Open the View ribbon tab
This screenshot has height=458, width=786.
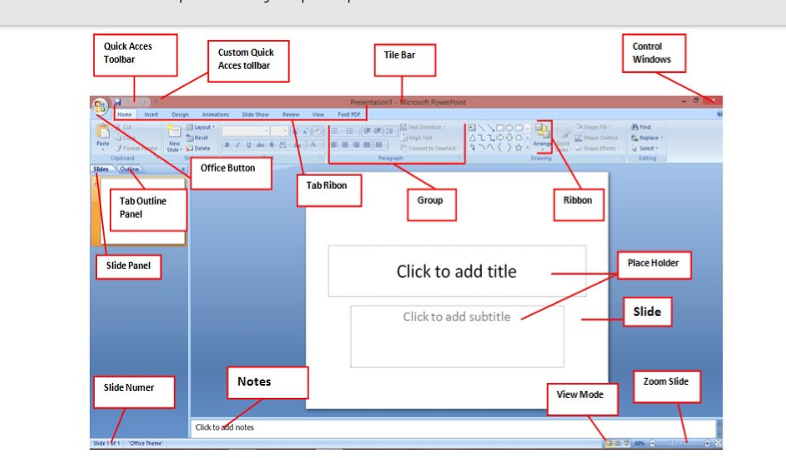pos(318,115)
